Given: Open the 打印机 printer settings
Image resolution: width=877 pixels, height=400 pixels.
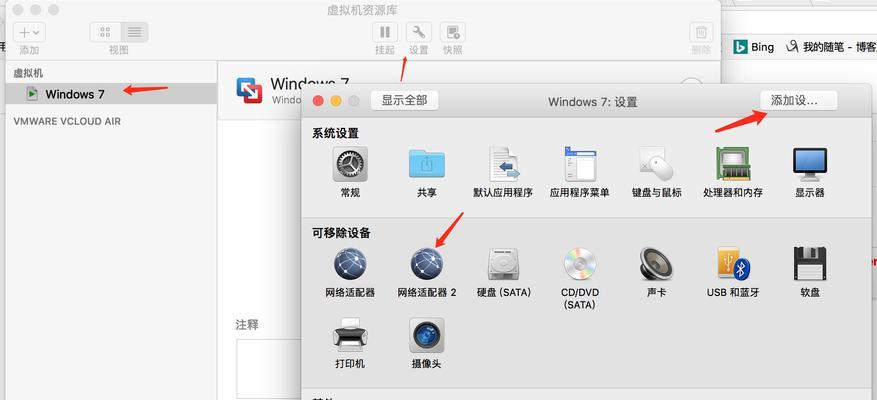Looking at the screenshot, I should [350, 335].
